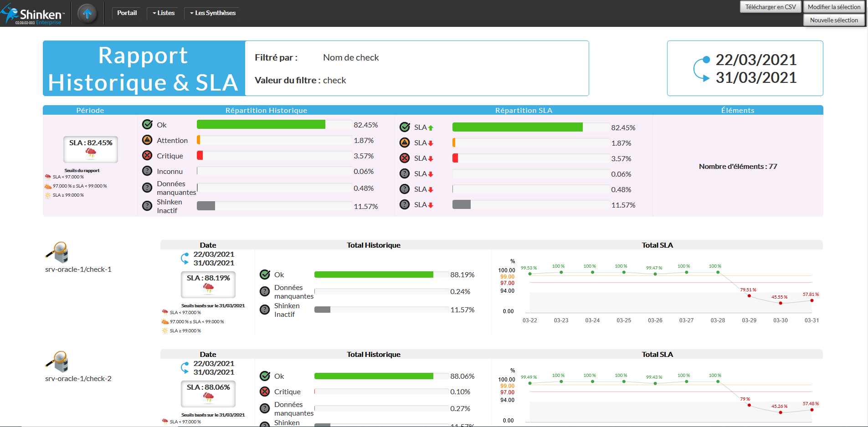Click the srv-oracle-1/check-2 server magnifier icon
This screenshot has width=868, height=427.
[x=57, y=362]
